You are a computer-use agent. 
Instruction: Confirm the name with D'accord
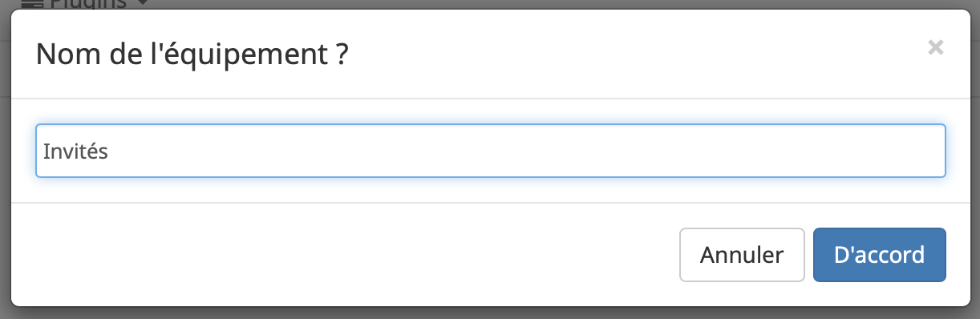879,255
